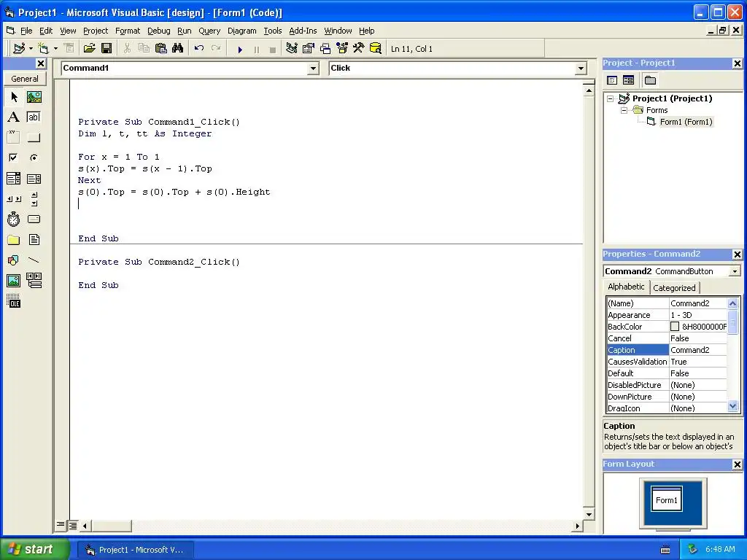747x560 pixels.
Task: Click the Project Explorer toolbar icon
Action: pyautogui.click(x=292, y=49)
